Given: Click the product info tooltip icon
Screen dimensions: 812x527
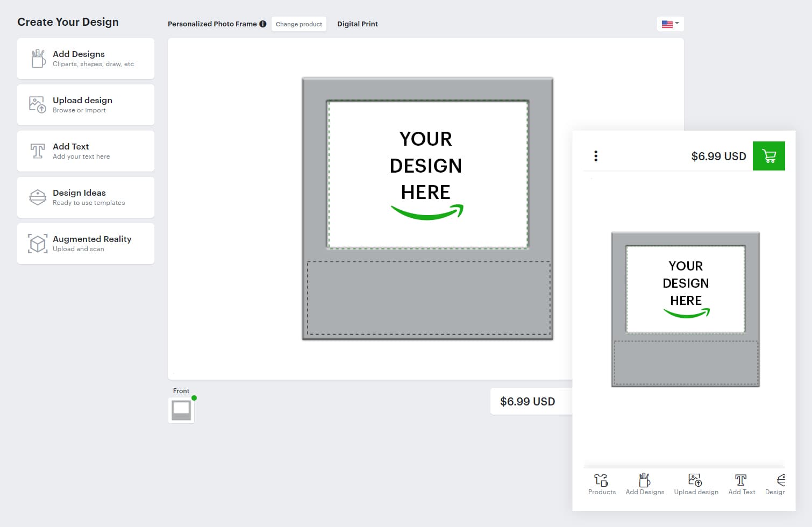Looking at the screenshot, I should tap(263, 24).
